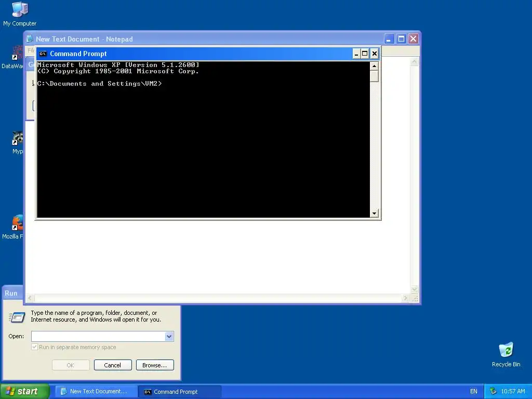Open the Command Prompt title bar system icon

[x=43, y=54]
